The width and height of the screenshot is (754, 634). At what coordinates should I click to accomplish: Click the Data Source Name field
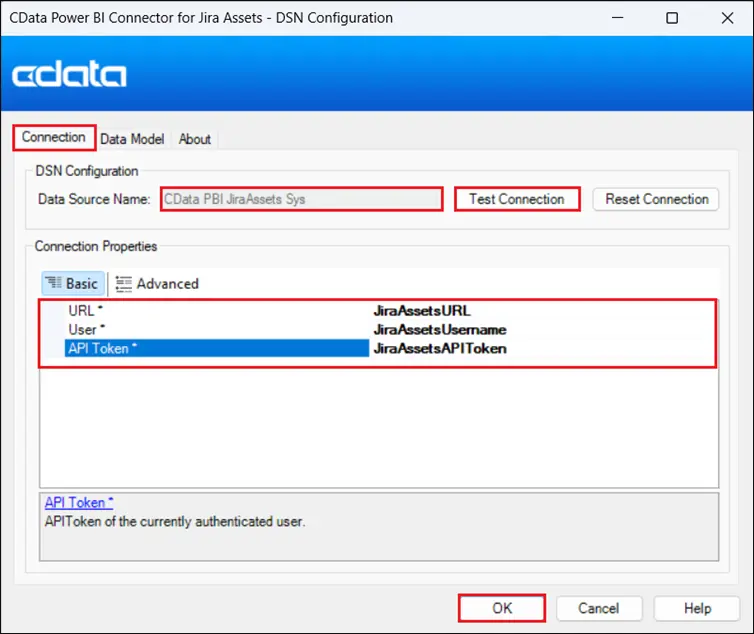point(301,199)
